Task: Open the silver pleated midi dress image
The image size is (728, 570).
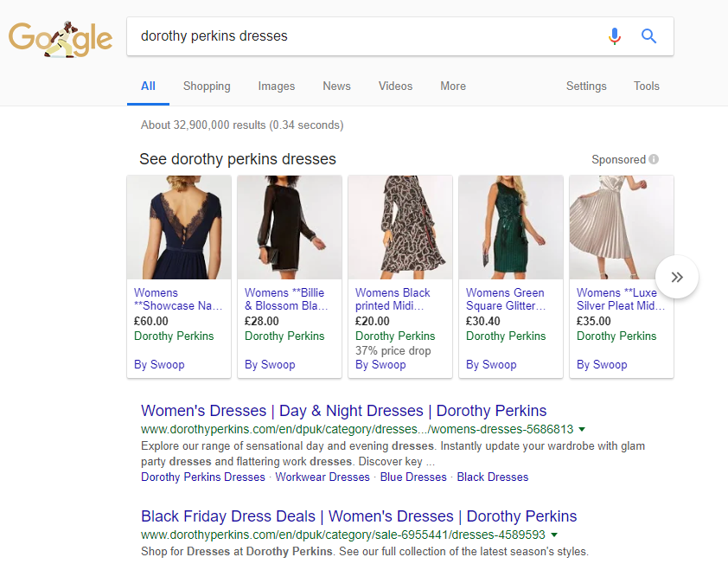Action: coord(621,227)
